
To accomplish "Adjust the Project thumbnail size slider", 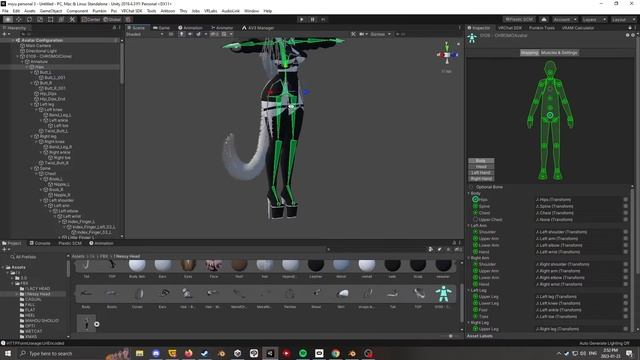I will pos(450,336).
